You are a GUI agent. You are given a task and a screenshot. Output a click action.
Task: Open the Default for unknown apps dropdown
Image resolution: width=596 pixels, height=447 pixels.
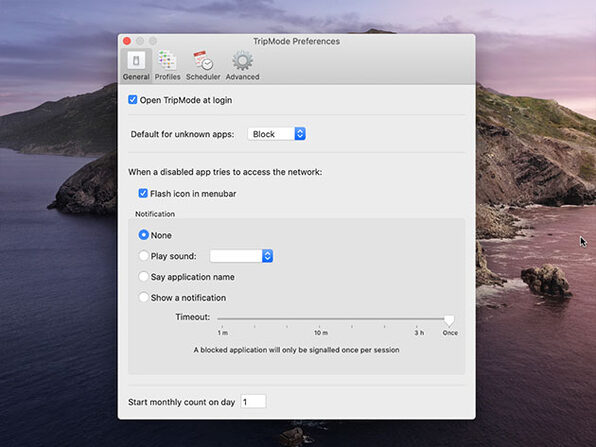click(277, 134)
